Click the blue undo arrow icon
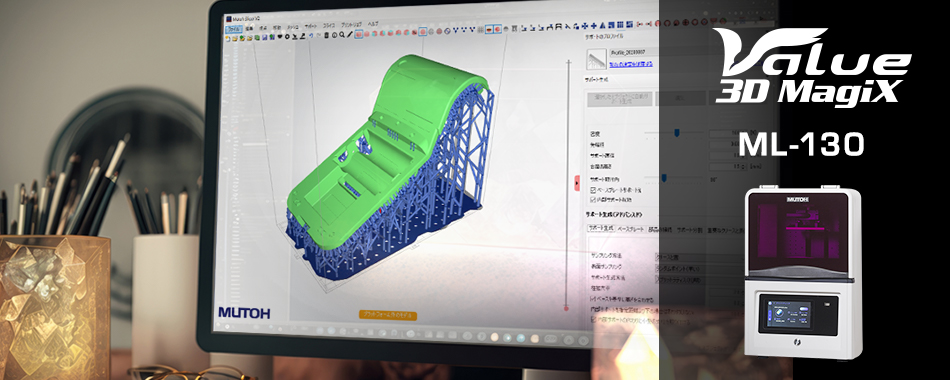This screenshot has width=950, height=380. pyautogui.click(x=311, y=35)
